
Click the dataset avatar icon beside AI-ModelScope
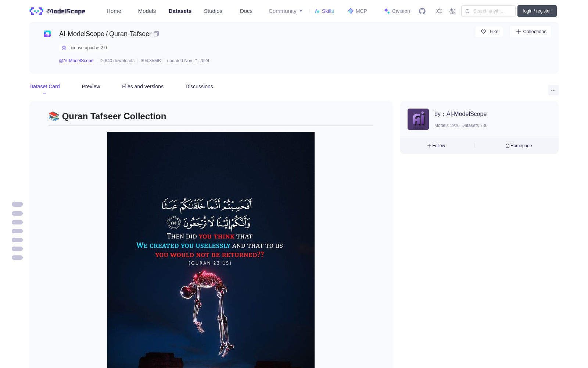point(47,34)
